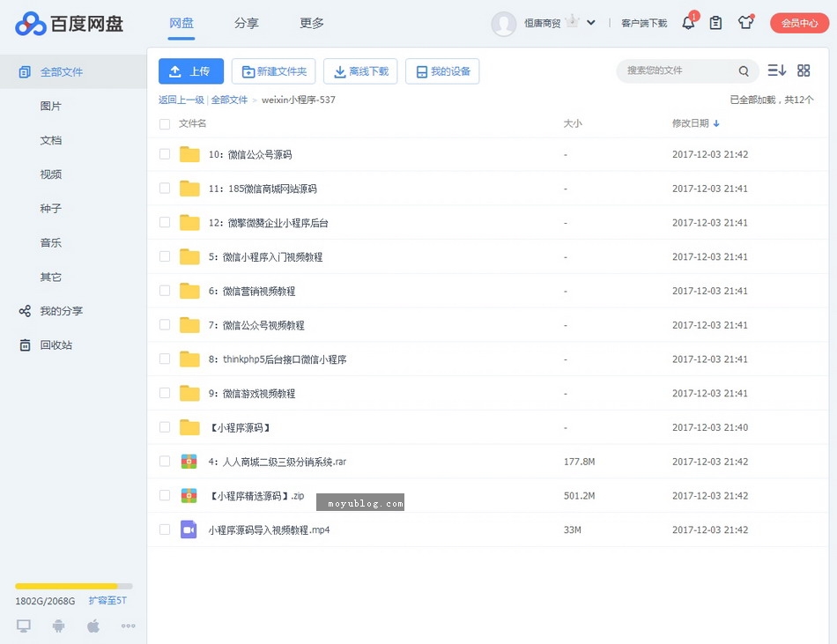Click the 文件名 column header
837x644 pixels.
coord(192,123)
